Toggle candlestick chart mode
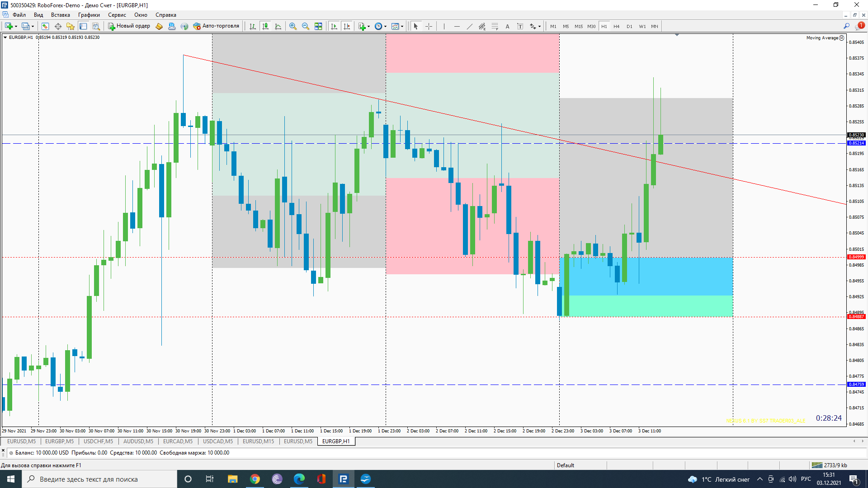Screen dimensions: 868x488 pyautogui.click(x=265, y=26)
